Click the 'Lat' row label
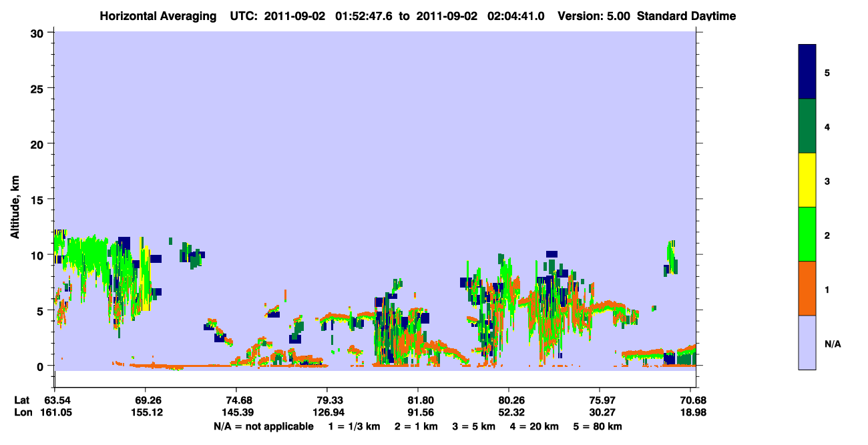Image resolution: width=868 pixels, height=445 pixels. pyautogui.click(x=23, y=400)
